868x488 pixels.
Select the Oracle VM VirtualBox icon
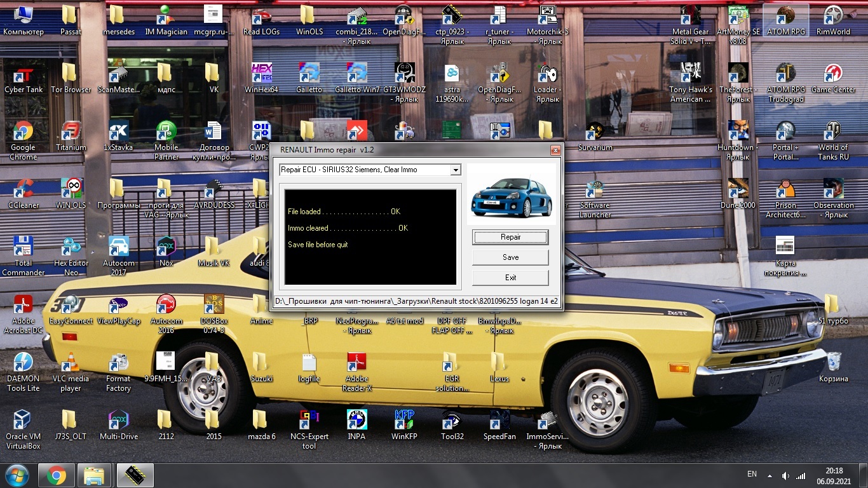24,430
